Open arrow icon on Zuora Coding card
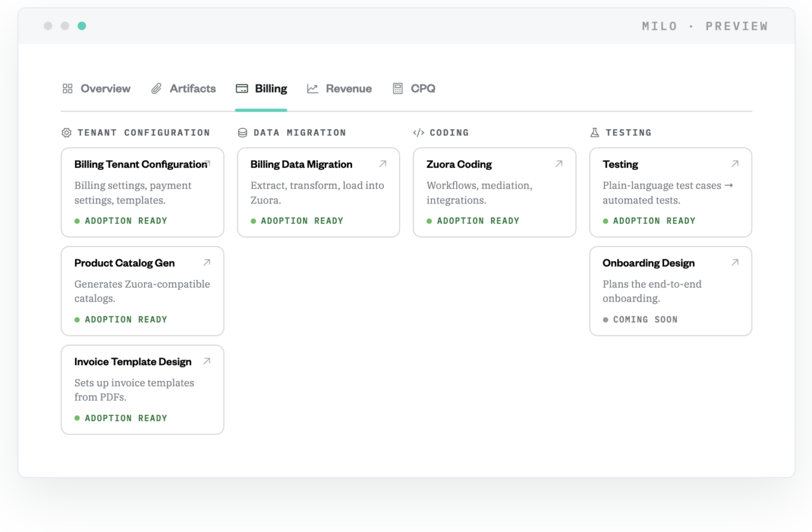The image size is (812, 532). coord(559,164)
